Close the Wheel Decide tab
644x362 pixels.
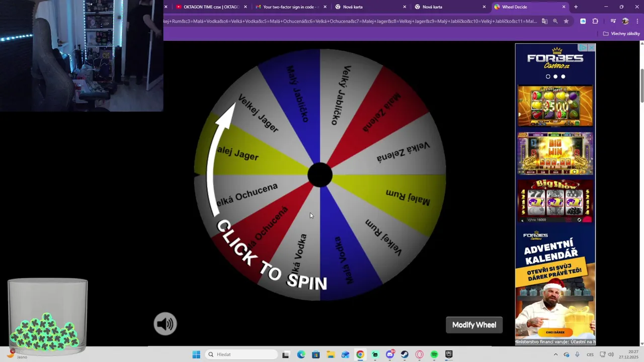(x=563, y=7)
